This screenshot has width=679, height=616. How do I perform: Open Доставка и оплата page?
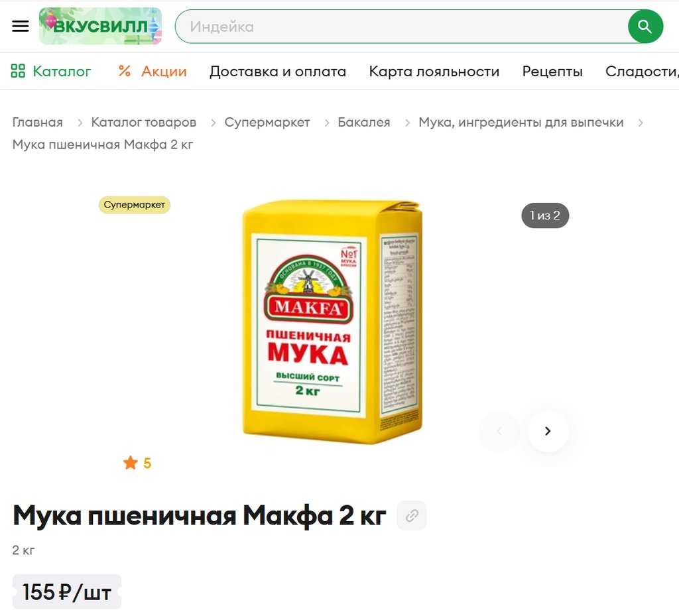pyautogui.click(x=278, y=71)
